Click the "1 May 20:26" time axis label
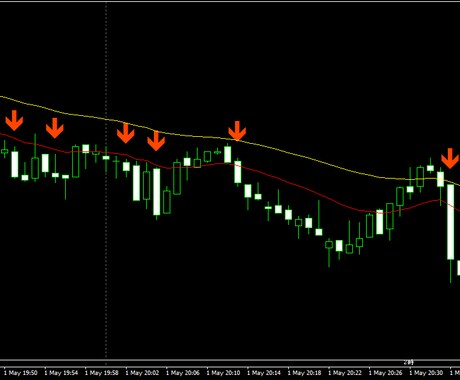The width and height of the screenshot is (460, 380). coord(386,373)
